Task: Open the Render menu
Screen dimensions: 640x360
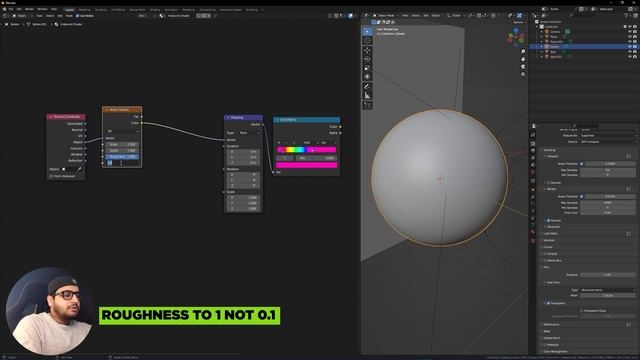Action: tap(29, 9)
